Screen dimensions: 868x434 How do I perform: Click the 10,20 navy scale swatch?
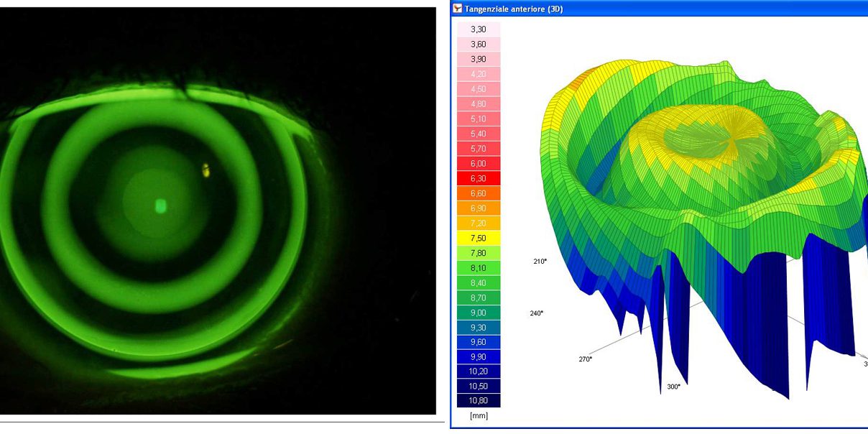[478, 371]
